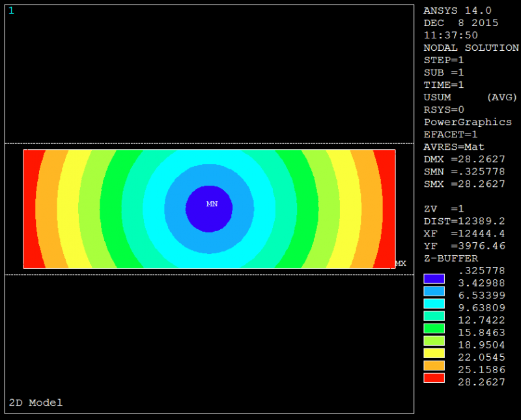Viewport: 521px width, 420px height.
Task: Click the MN minimum marker in contour
Action: [x=212, y=204]
